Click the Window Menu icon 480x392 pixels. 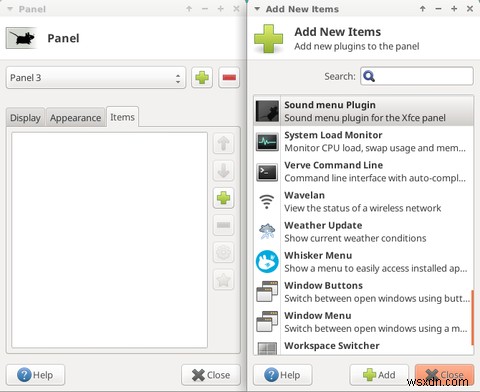pos(267,322)
